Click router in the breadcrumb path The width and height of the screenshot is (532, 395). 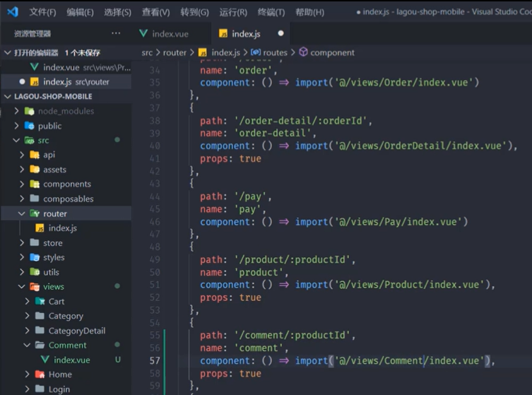pyautogui.click(x=175, y=52)
